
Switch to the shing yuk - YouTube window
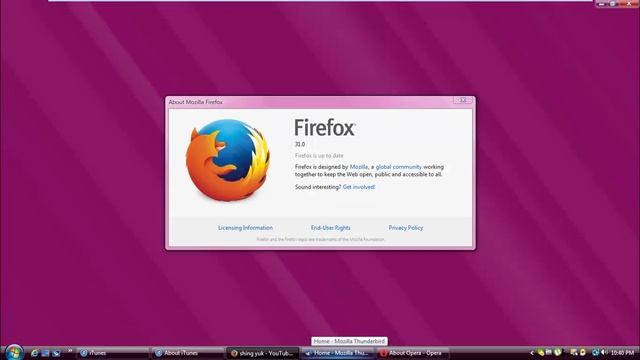tap(262, 353)
